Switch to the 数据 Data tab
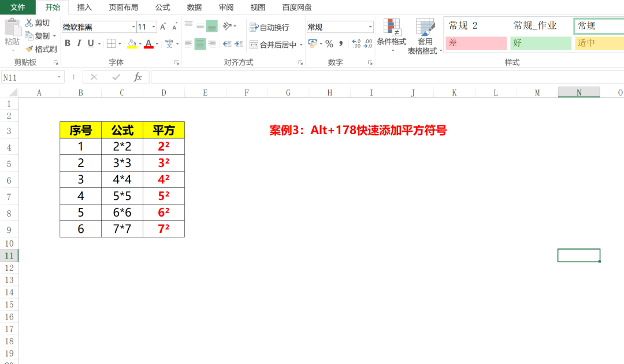This screenshot has width=624, height=364. [x=194, y=7]
